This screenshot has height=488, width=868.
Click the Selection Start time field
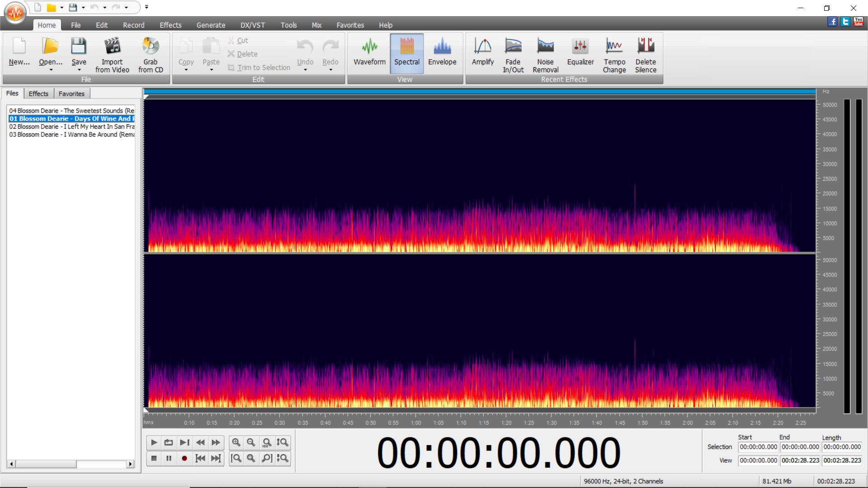click(758, 447)
